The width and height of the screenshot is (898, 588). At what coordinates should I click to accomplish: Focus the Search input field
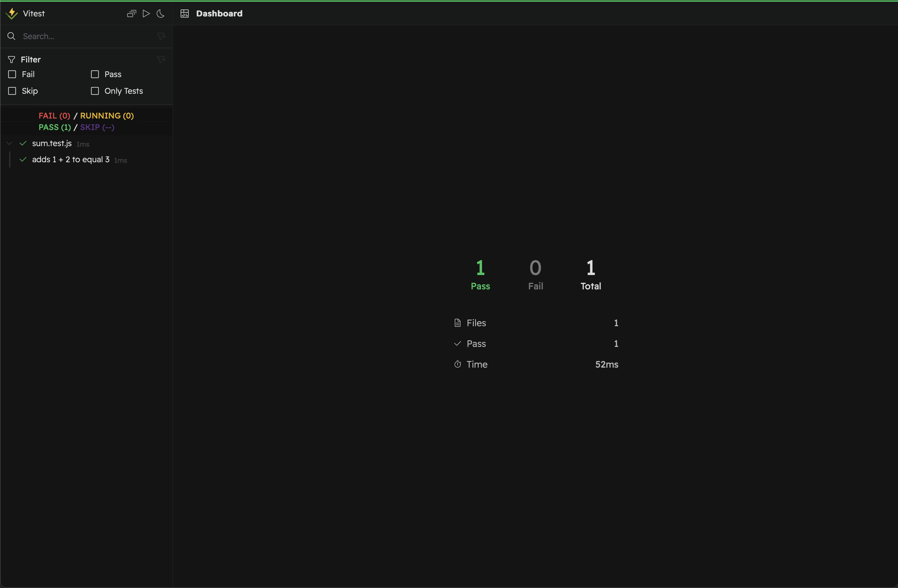point(87,36)
